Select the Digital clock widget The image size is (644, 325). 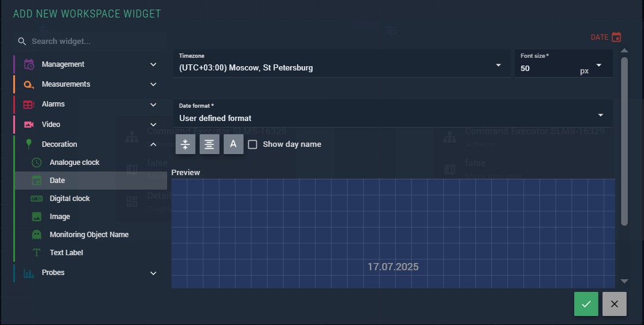pos(70,199)
